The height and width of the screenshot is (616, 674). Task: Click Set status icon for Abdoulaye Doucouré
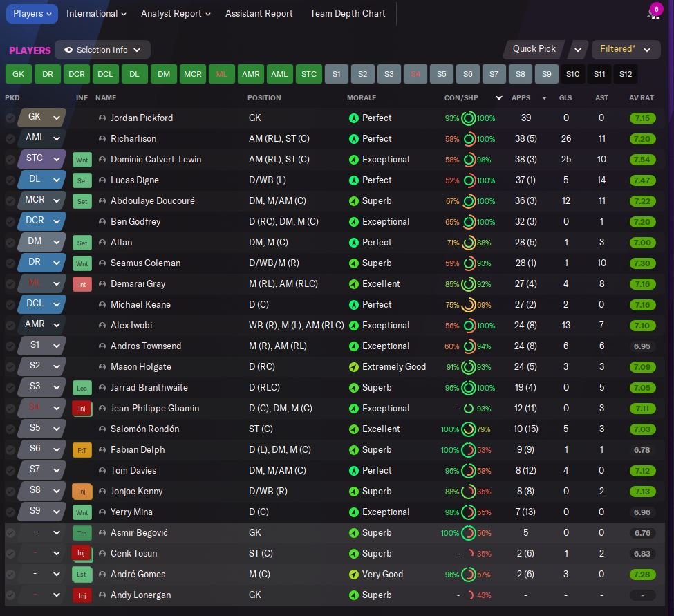tap(82, 201)
